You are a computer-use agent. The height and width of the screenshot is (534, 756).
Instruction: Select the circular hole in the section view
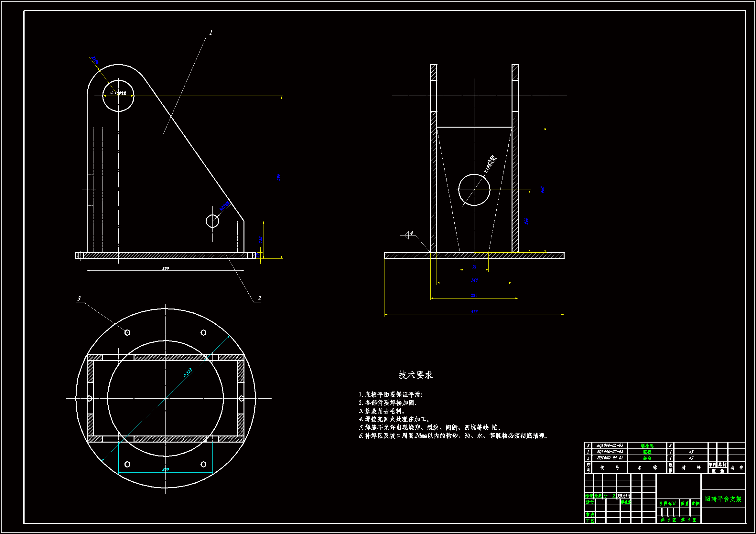point(474,190)
